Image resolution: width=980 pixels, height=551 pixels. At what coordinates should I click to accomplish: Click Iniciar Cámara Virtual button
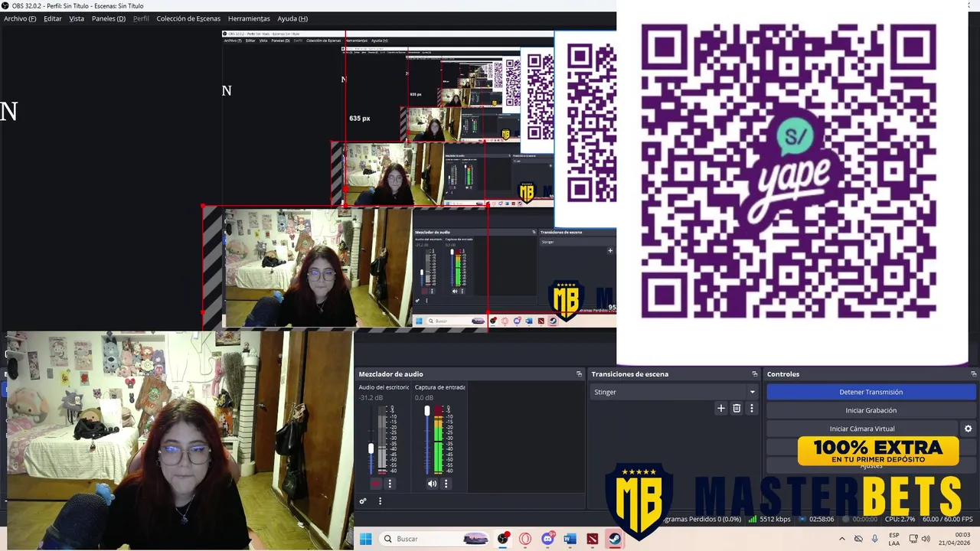point(862,429)
